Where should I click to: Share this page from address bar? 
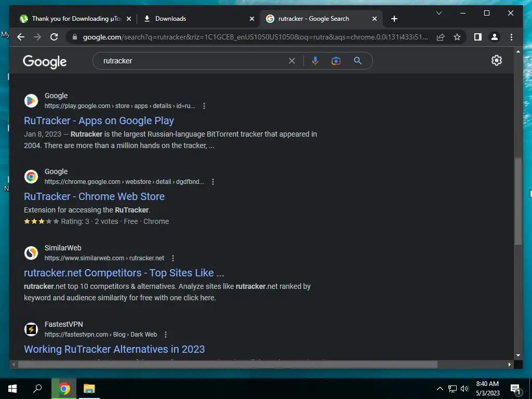441,37
